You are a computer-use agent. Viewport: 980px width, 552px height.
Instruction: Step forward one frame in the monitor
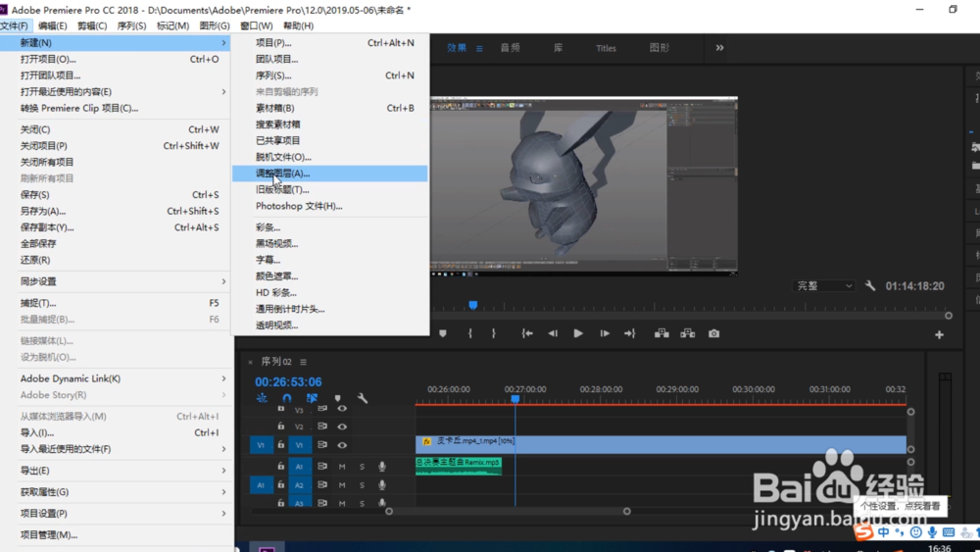pyautogui.click(x=605, y=333)
